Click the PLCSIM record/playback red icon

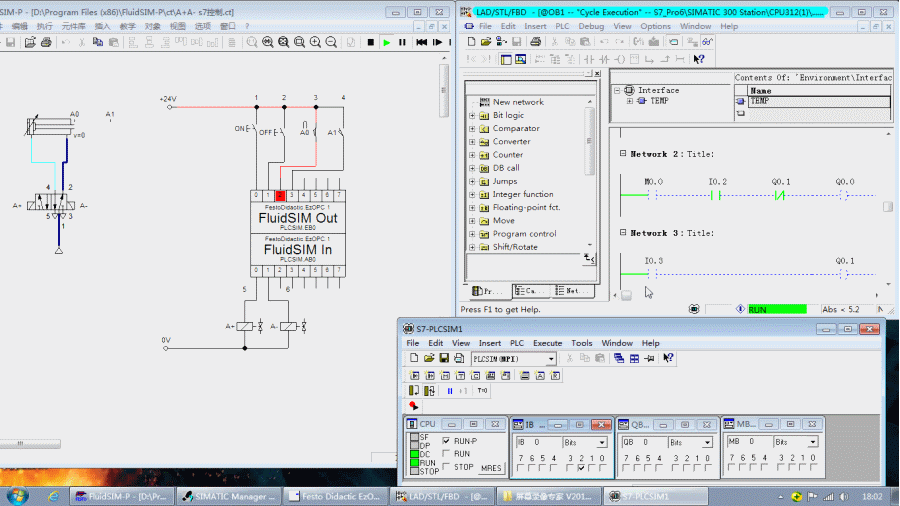(x=413, y=406)
